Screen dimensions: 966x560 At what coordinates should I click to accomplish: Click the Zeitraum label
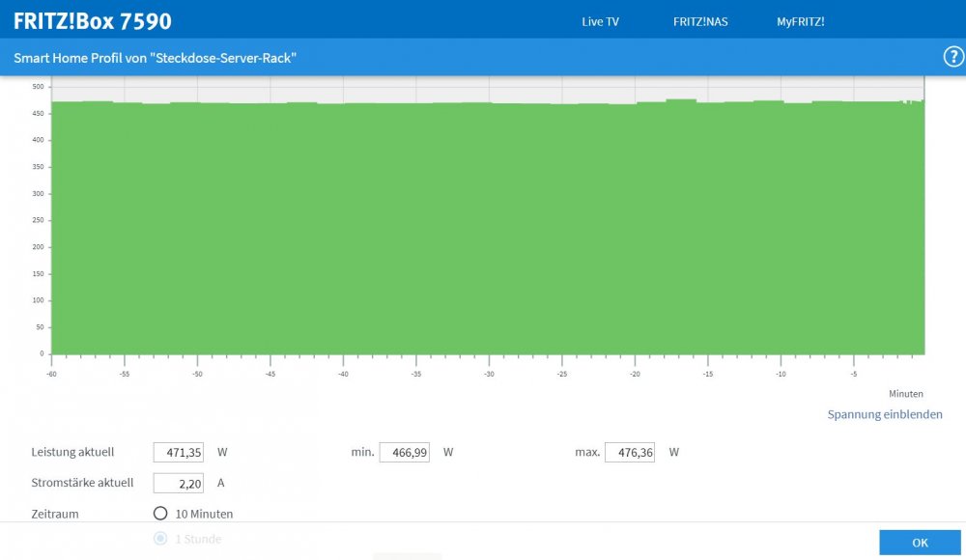point(55,514)
